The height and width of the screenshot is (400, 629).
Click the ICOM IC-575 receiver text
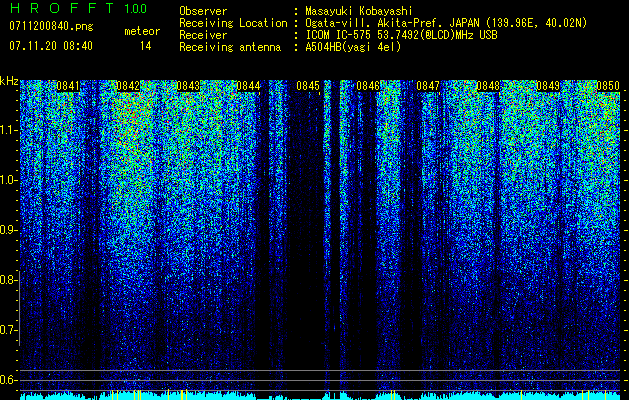[x=402, y=35]
